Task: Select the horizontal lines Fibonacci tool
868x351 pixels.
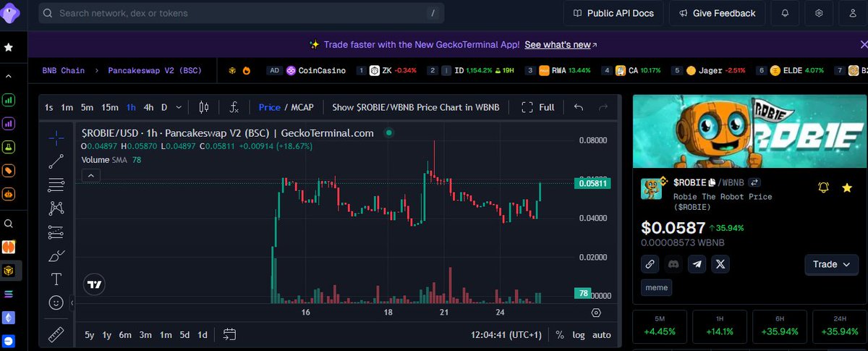Action: [56, 185]
